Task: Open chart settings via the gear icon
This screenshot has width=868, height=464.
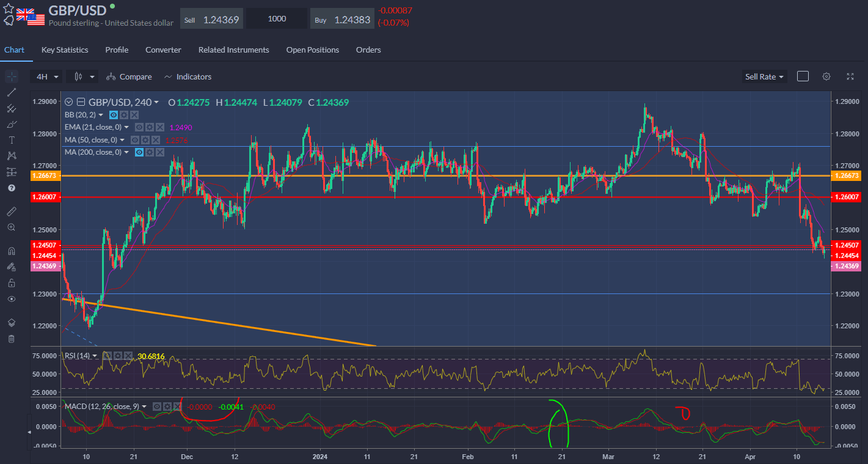Action: pos(826,76)
